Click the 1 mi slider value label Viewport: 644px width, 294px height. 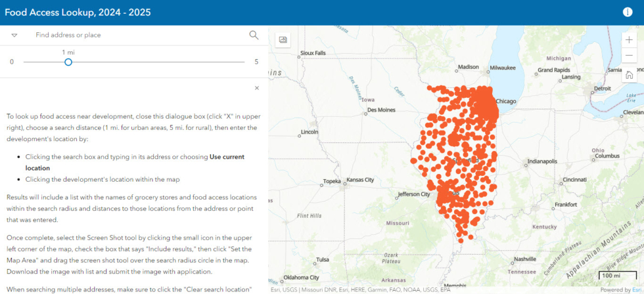click(x=68, y=52)
